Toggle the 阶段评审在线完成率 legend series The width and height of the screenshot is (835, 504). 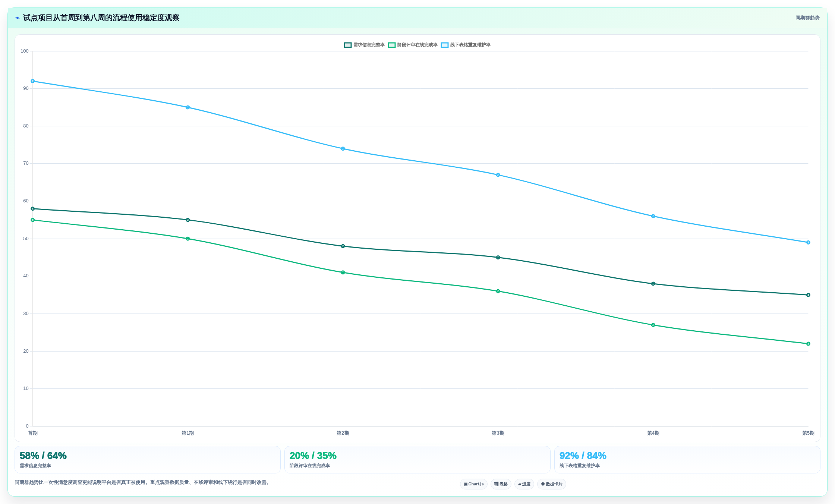[x=413, y=45]
